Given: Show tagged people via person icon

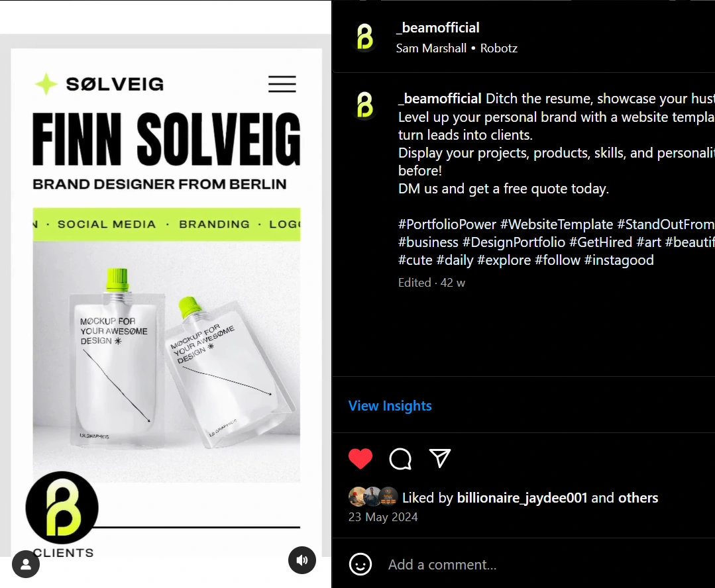Looking at the screenshot, I should coord(26,564).
